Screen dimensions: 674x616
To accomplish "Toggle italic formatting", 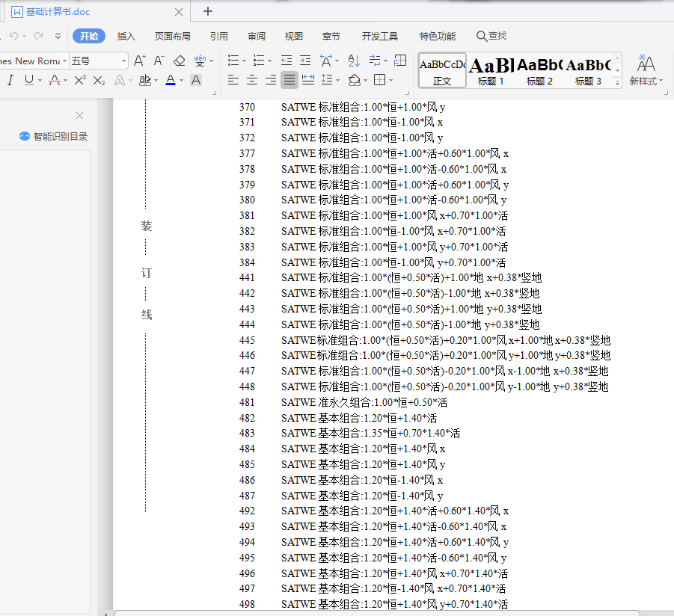I will [10, 80].
